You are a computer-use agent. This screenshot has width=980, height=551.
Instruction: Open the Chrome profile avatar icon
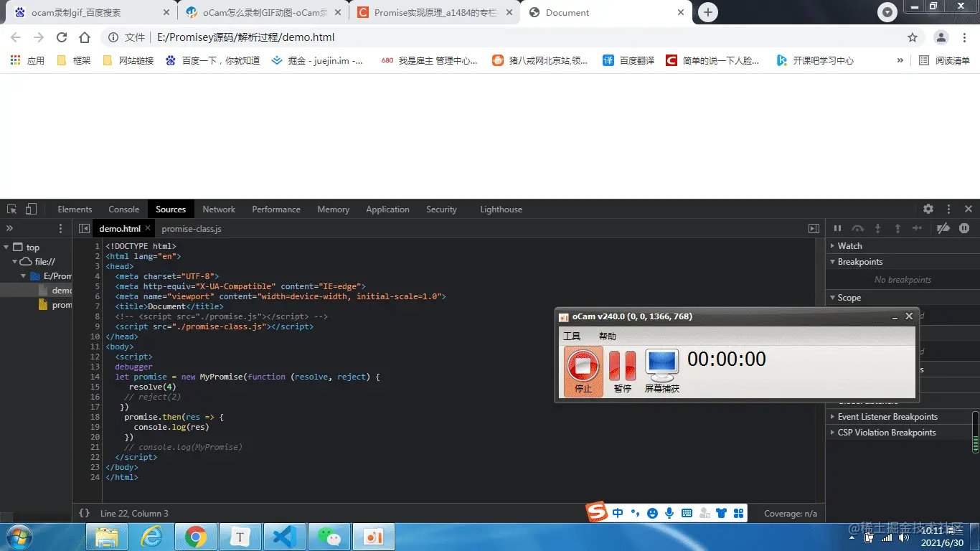[x=941, y=37]
